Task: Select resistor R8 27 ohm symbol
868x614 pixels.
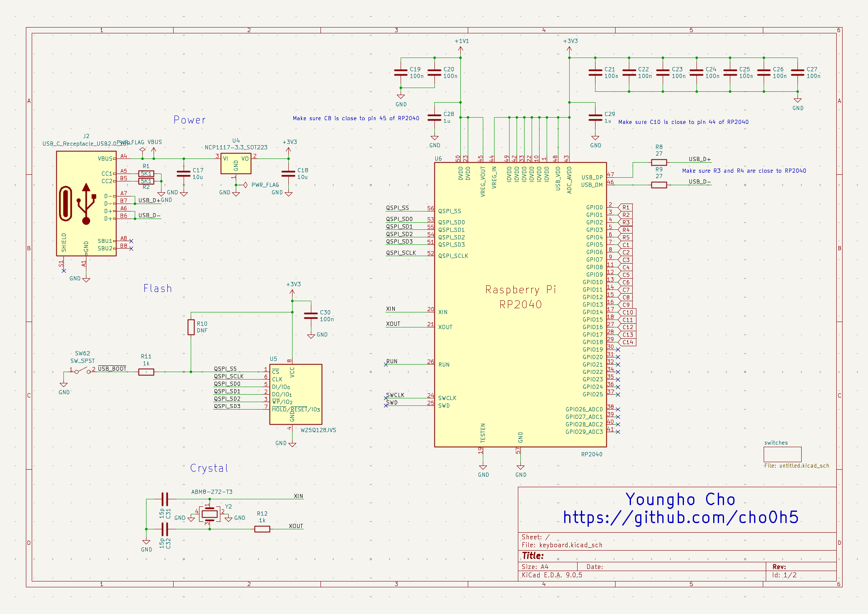Action: pos(659,162)
